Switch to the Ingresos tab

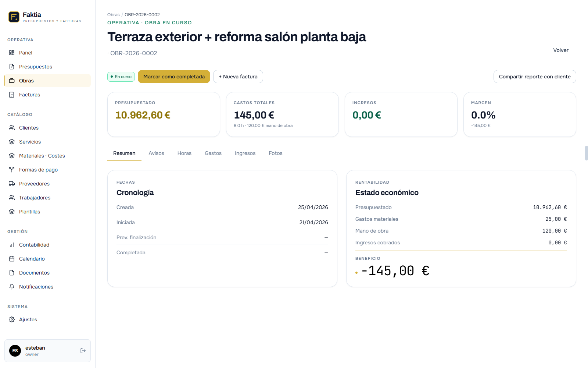click(x=245, y=153)
